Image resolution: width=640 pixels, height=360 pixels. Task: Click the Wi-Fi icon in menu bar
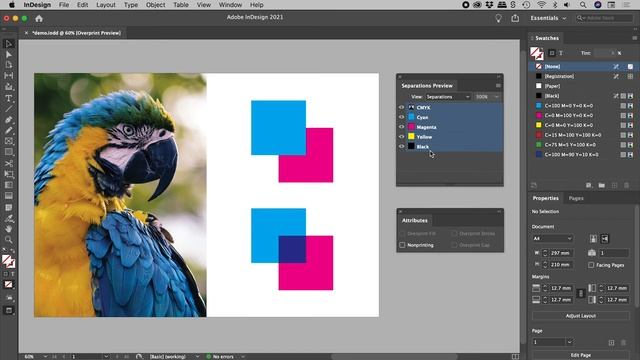point(541,5)
